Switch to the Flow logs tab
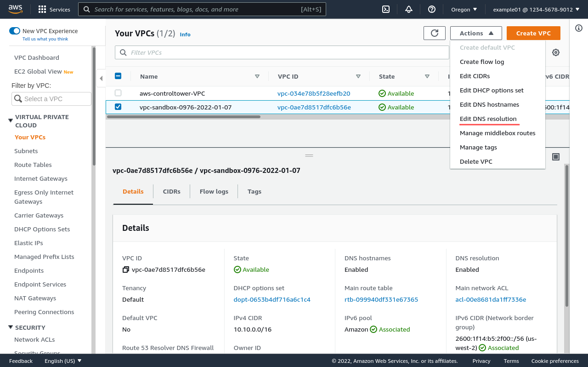 click(214, 191)
